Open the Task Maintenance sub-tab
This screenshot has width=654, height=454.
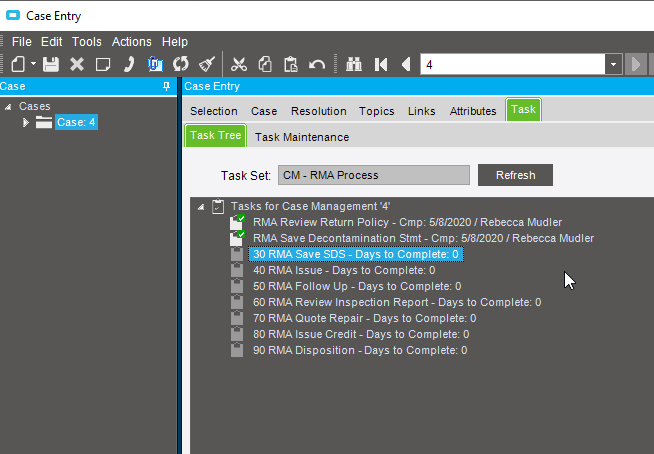302,137
